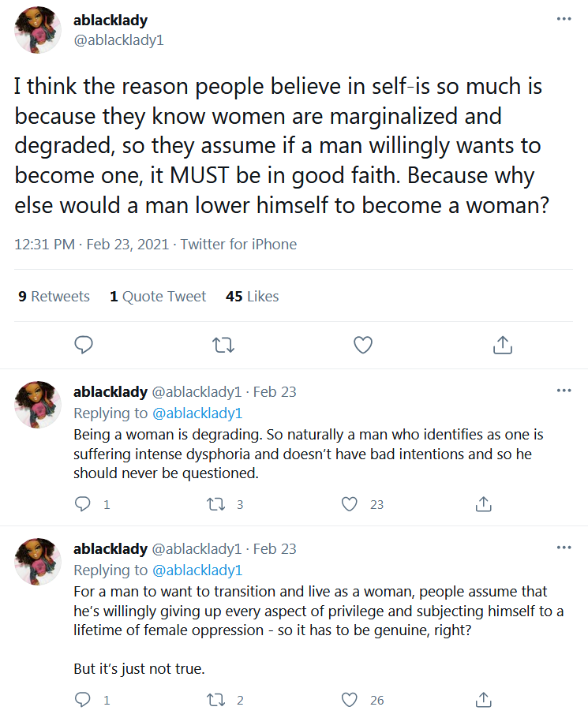Open the main tweet's more options menu

(564, 19)
